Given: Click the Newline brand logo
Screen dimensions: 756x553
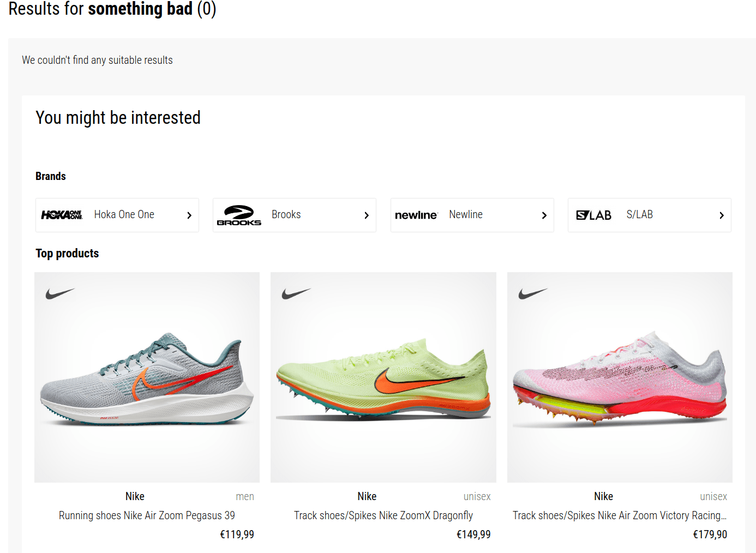Looking at the screenshot, I should (x=416, y=215).
